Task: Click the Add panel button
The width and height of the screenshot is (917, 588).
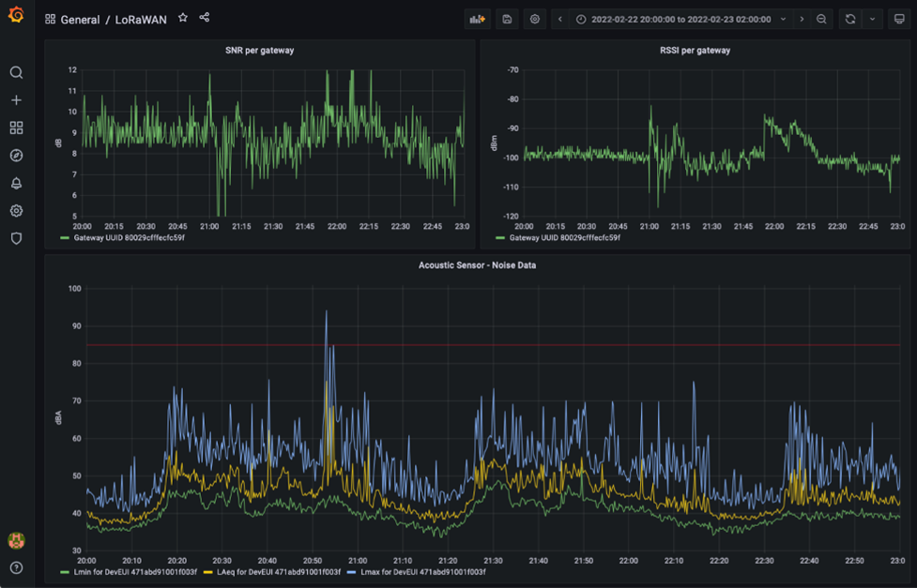Action: click(478, 19)
